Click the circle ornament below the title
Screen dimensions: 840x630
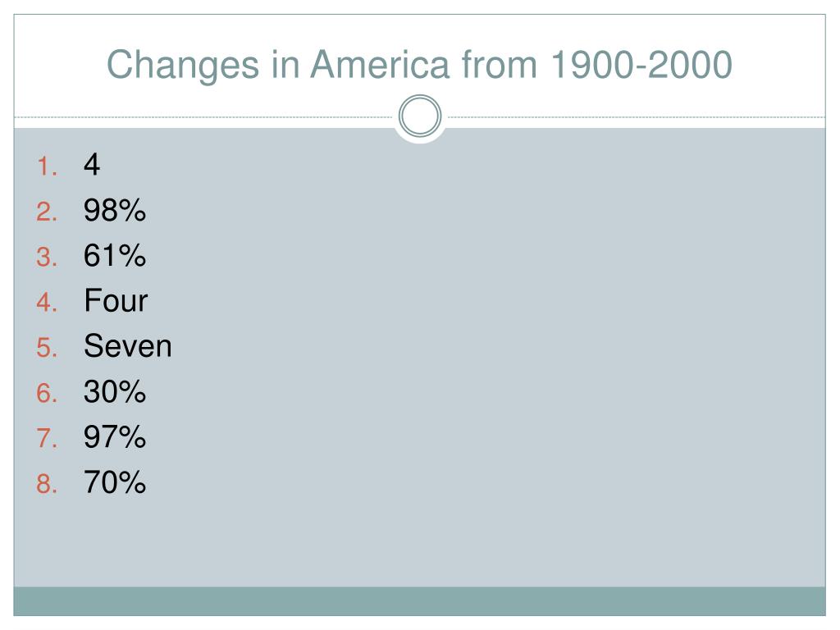[x=420, y=116]
